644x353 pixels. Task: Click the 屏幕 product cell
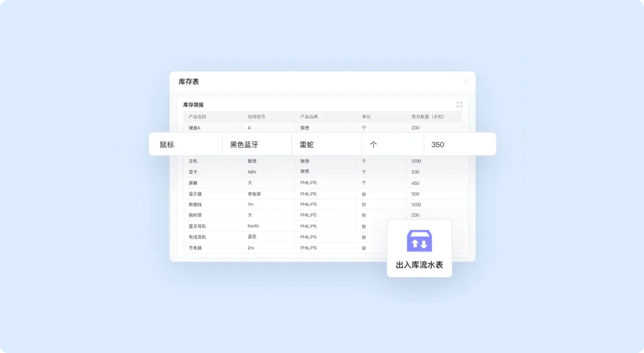pyautogui.click(x=193, y=183)
